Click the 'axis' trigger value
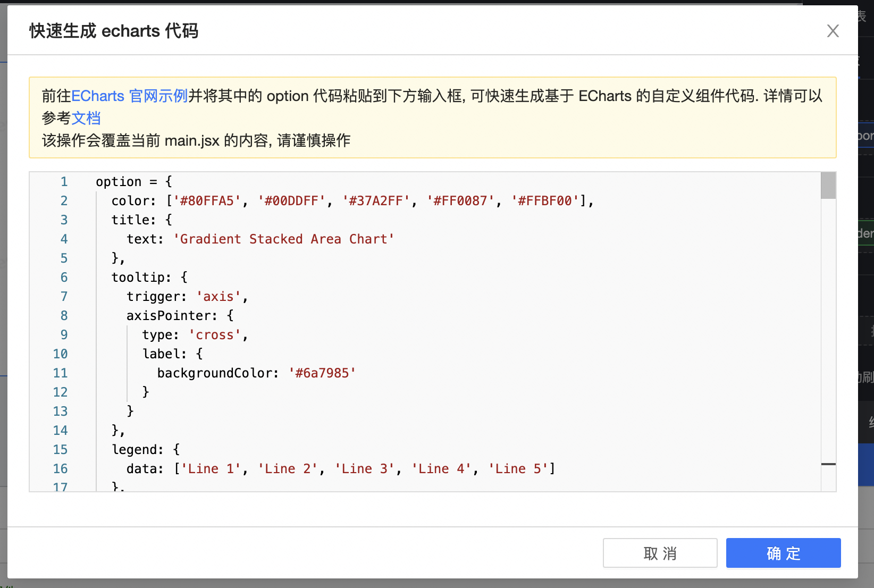 [218, 297]
